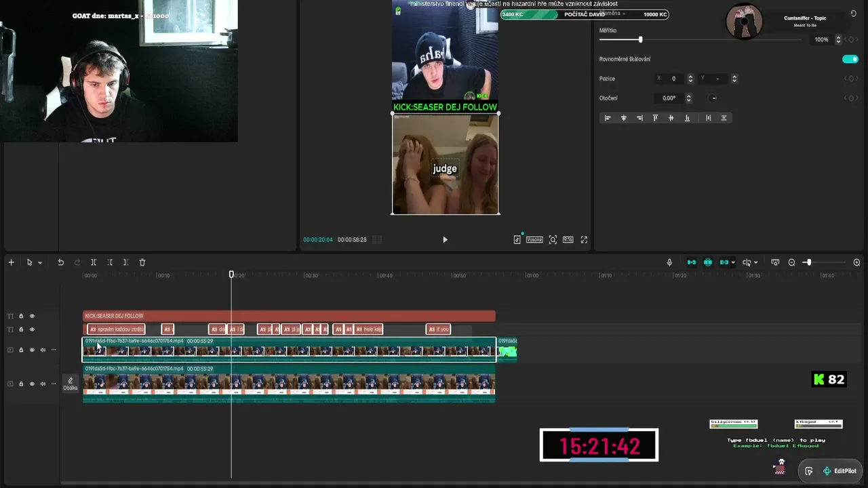
Task: Lock the subtitle captions text track
Action: 21,329
